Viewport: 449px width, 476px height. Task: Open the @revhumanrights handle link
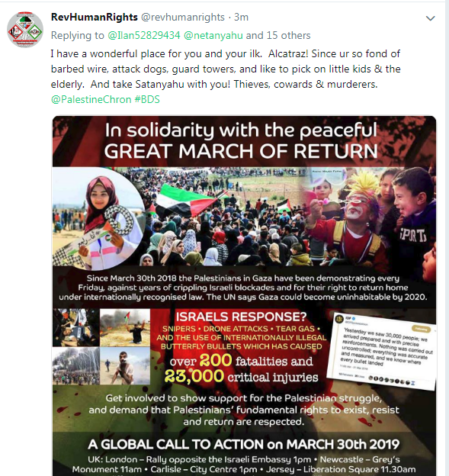(x=183, y=18)
